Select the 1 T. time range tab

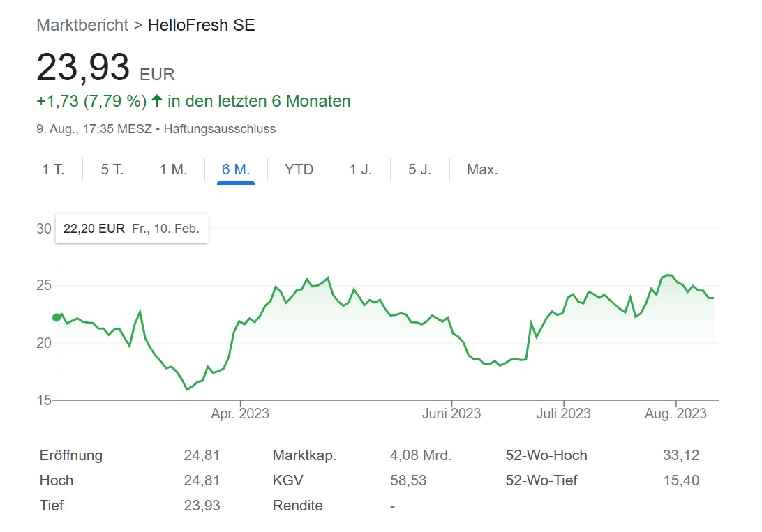click(53, 169)
